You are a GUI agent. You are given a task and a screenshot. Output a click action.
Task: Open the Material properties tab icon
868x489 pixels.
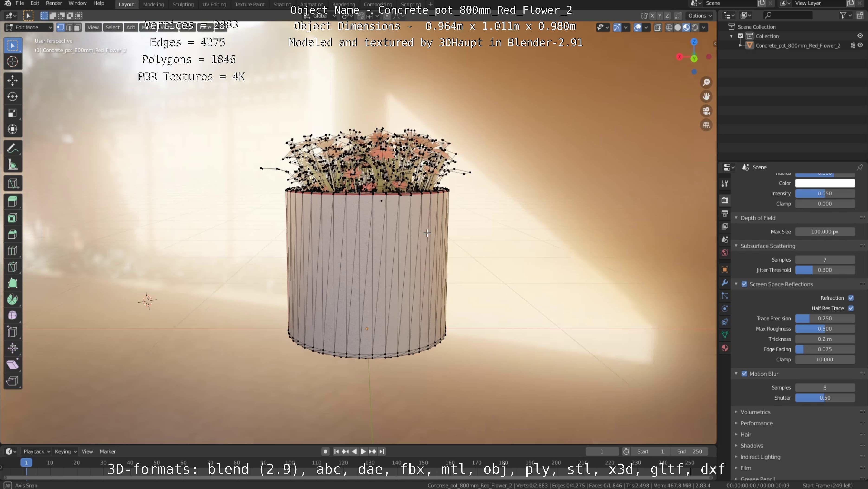tap(725, 348)
